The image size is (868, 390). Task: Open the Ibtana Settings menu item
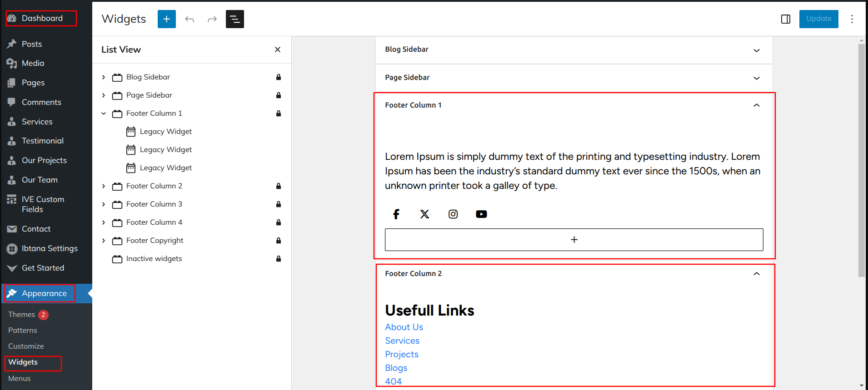pos(50,248)
